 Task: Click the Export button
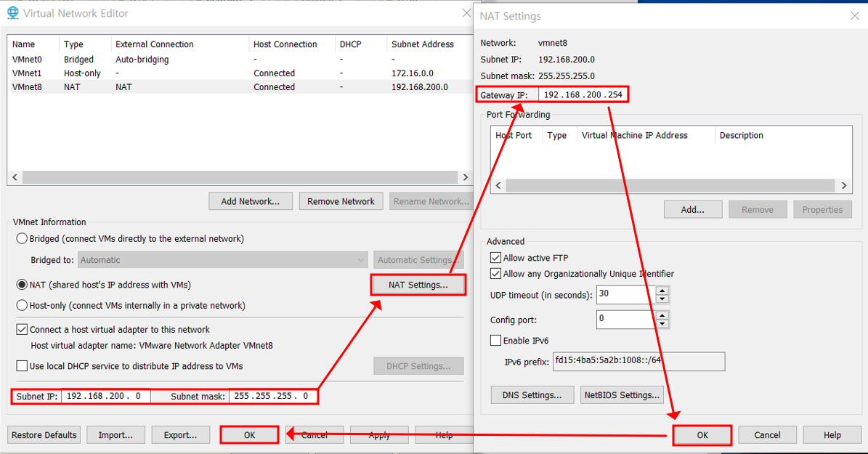180,435
